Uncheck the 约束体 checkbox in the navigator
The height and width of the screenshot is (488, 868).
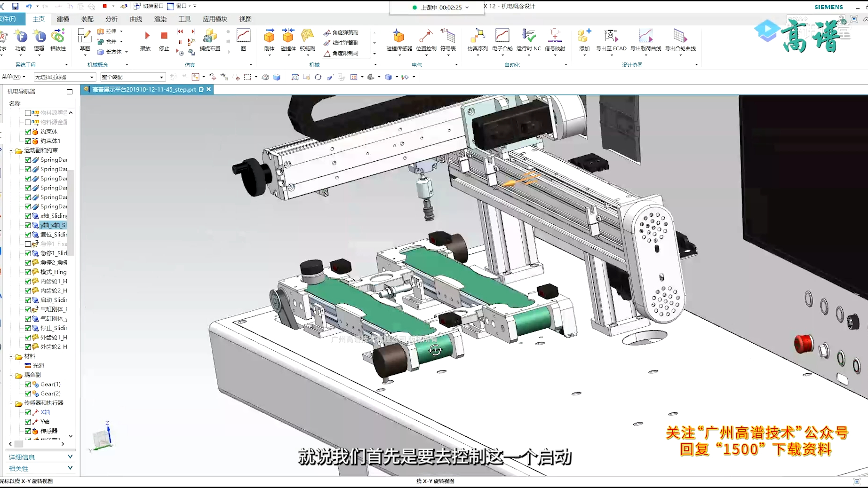point(27,131)
